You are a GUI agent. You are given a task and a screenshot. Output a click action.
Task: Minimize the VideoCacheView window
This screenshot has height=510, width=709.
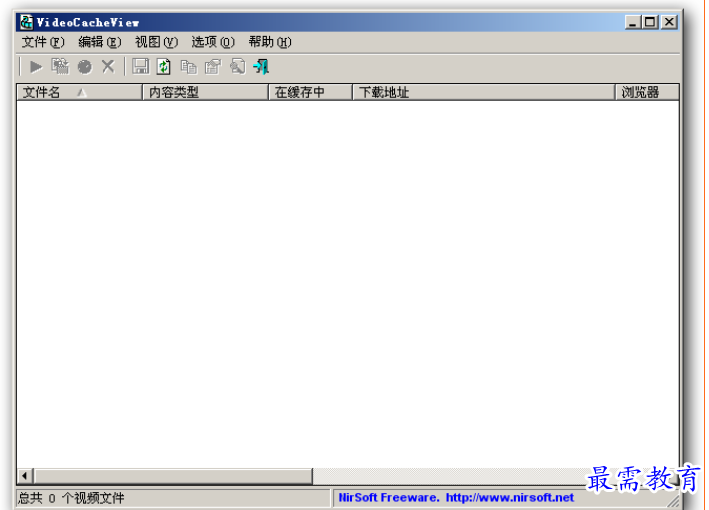[632, 22]
